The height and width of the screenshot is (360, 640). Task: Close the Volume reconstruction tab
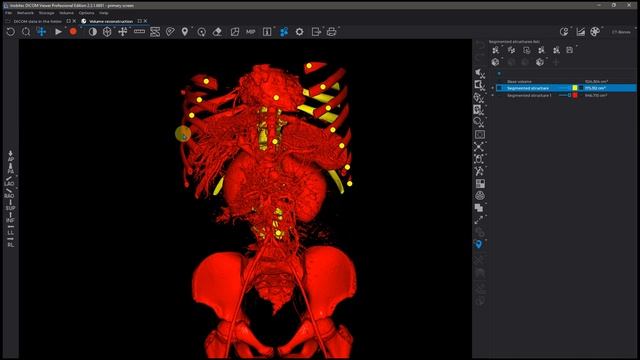[x=145, y=21]
